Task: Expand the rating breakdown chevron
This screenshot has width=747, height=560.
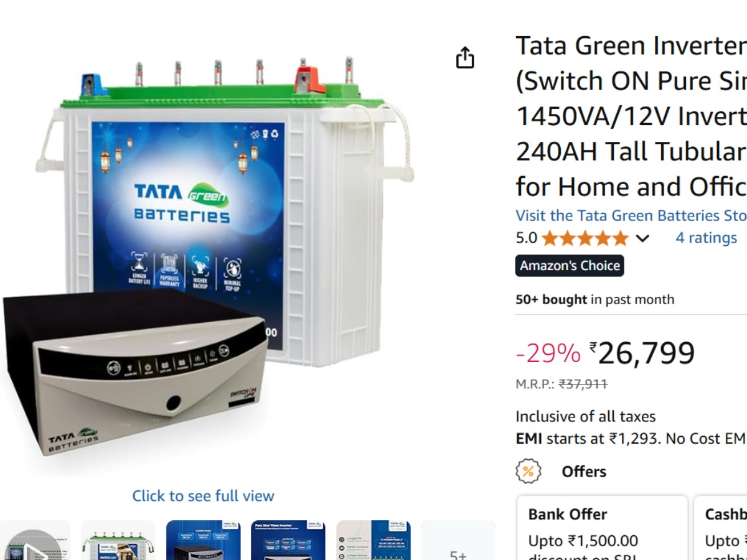Action: click(x=642, y=238)
